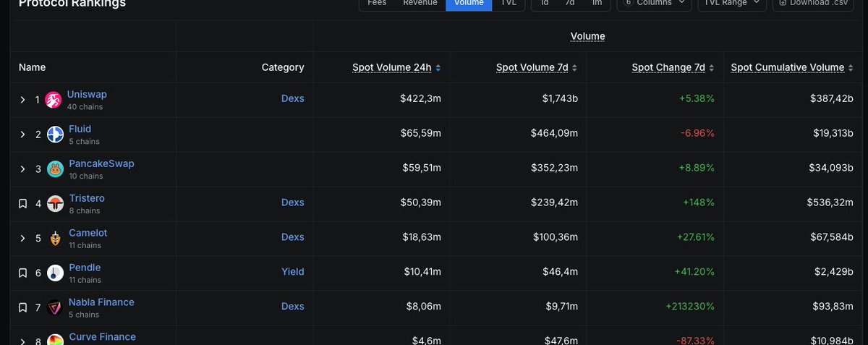The width and height of the screenshot is (868, 345).
Task: Click the Category column header
Action: [283, 67]
